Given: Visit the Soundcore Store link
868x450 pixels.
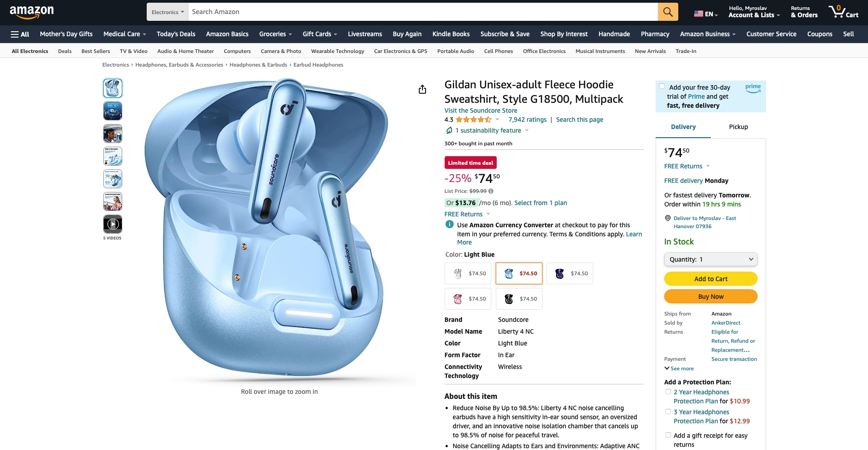Looking at the screenshot, I should (481, 110).
